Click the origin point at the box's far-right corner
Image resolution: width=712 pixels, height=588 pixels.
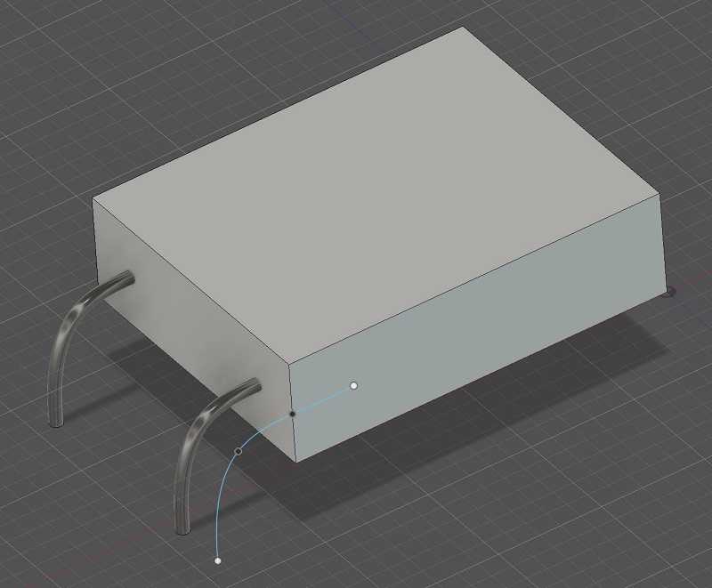(668, 293)
